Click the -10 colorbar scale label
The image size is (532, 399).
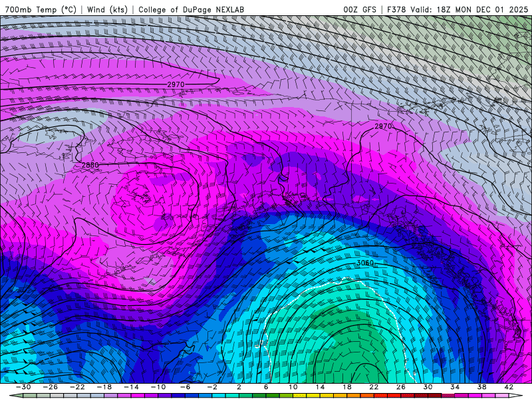pyautogui.click(x=158, y=387)
